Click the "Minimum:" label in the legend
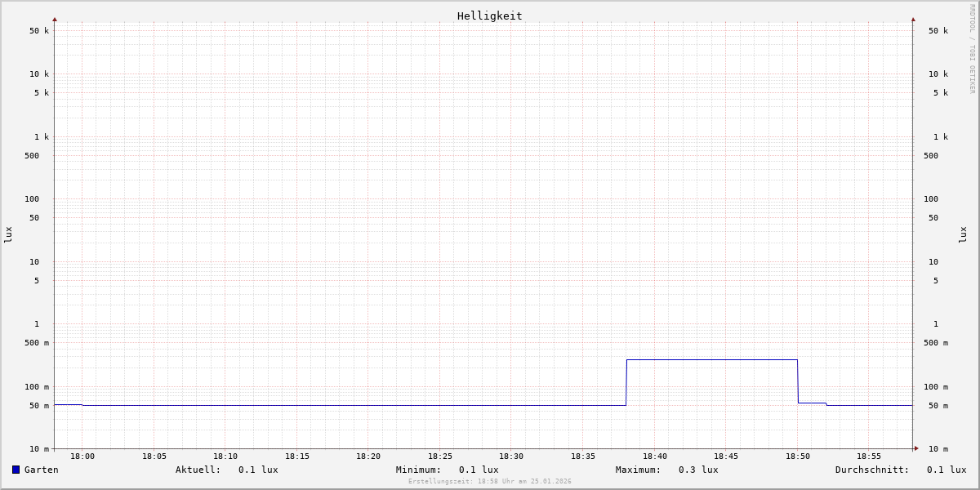 419,470
